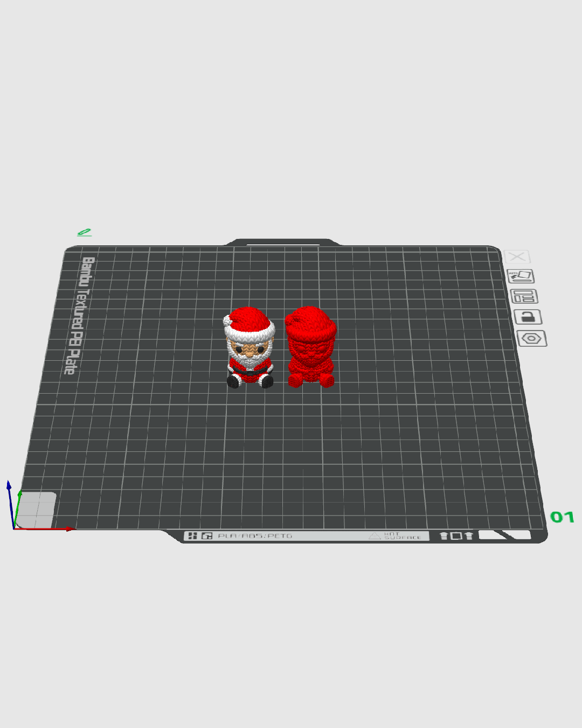Select the solid red Santa model
Screen dimensions: 582x728
[311, 347]
